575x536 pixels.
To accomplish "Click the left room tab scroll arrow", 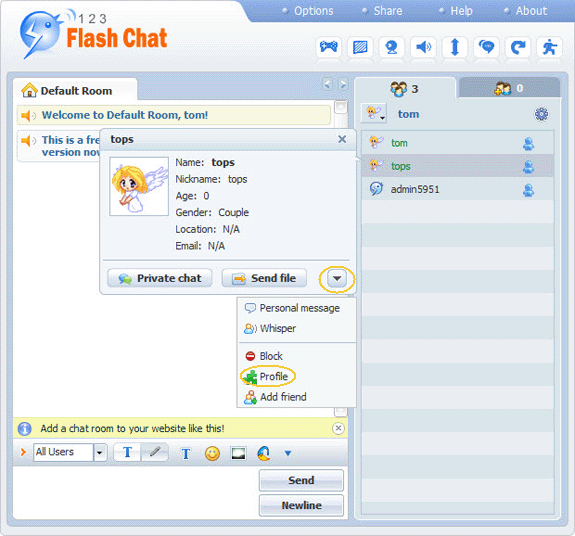I will 327,84.
